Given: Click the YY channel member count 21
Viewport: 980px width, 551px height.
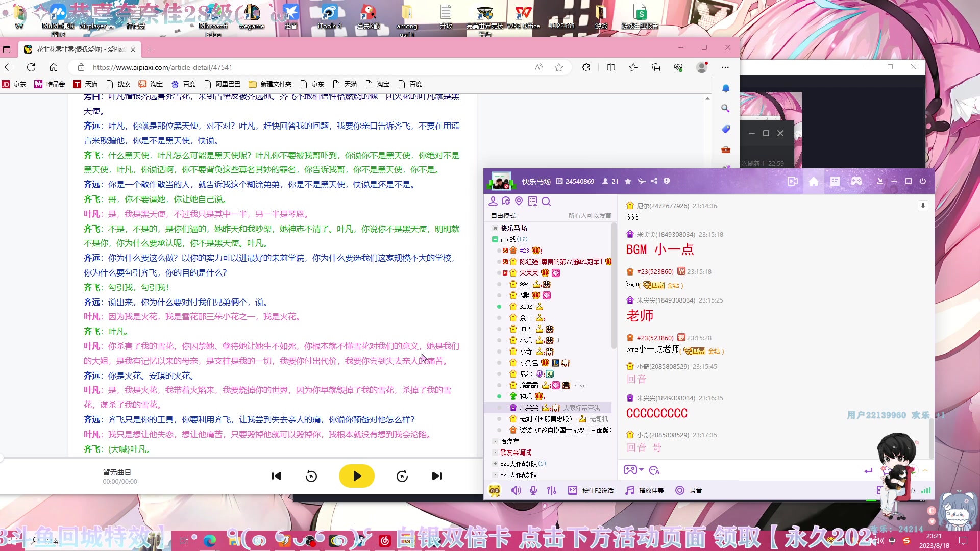Looking at the screenshot, I should [x=610, y=182].
